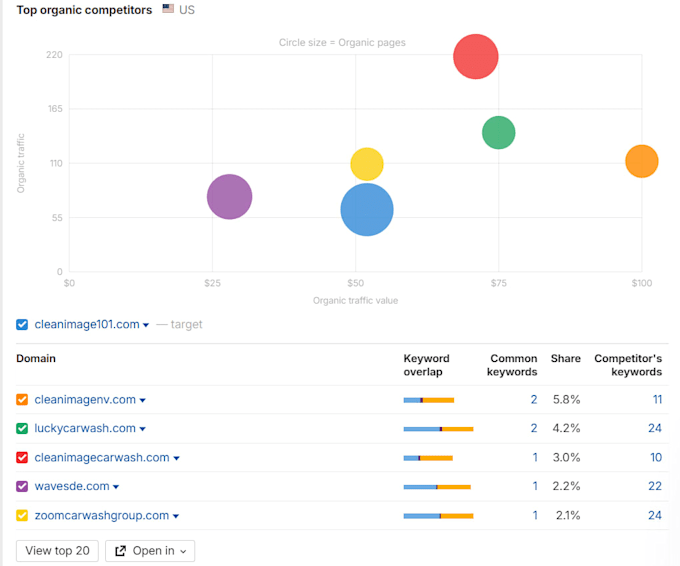Click the green bubble in the chart
Screen dimensions: 680x566
point(499,133)
